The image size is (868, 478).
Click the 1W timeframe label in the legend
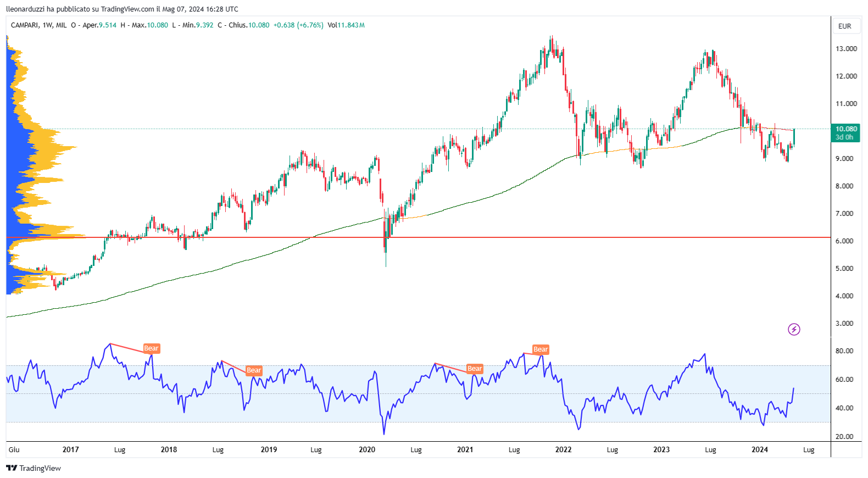[x=47, y=25]
